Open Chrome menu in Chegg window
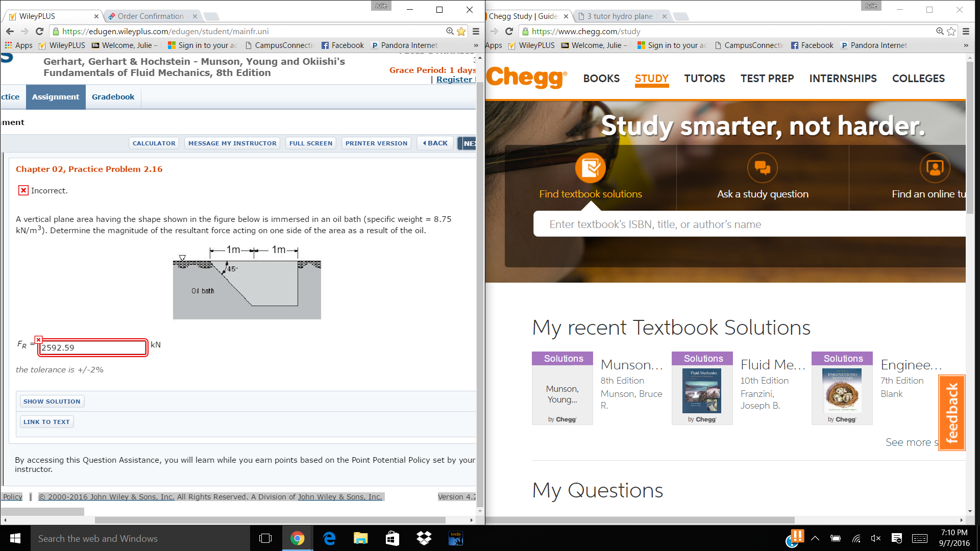The height and width of the screenshot is (551, 980). point(966,31)
